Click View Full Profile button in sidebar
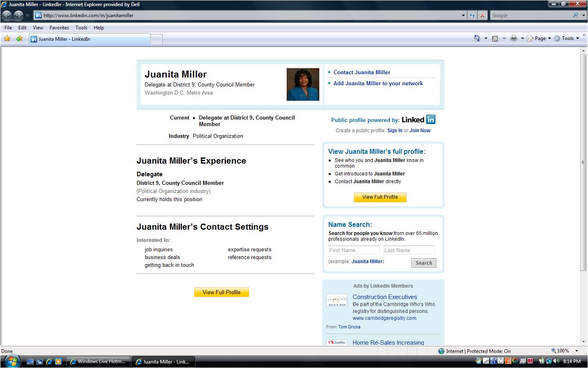Viewport: 588px width, 368px height. tap(380, 197)
